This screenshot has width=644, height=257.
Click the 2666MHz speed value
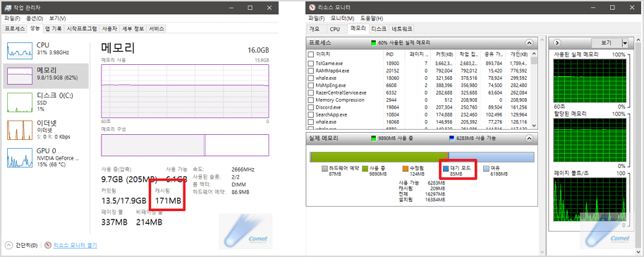point(243,169)
